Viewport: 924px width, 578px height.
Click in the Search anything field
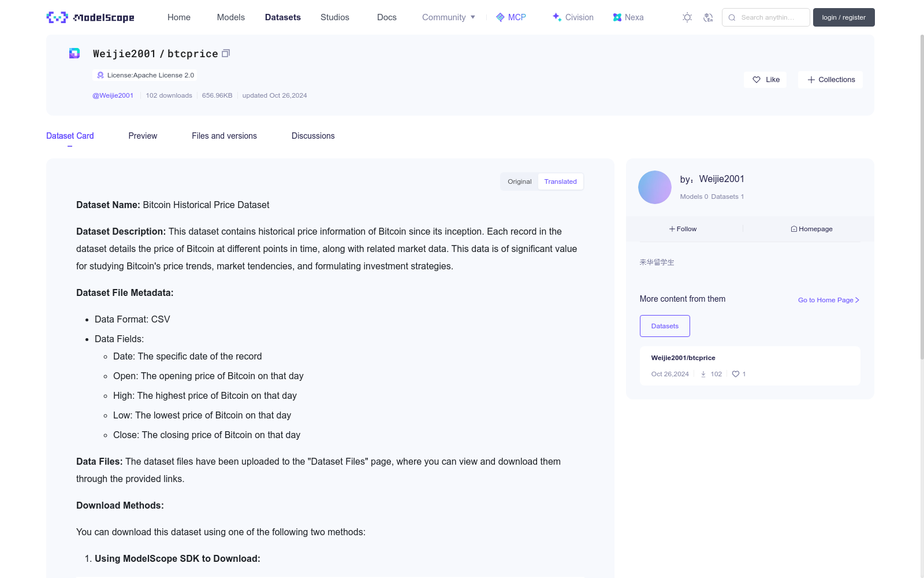[766, 17]
